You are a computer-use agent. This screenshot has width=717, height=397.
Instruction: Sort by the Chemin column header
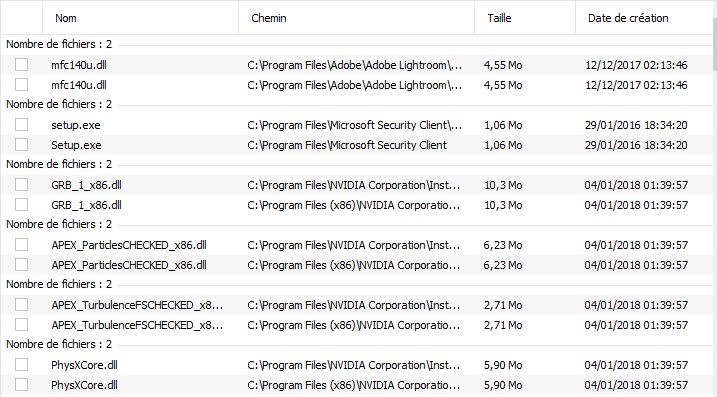tap(356, 18)
